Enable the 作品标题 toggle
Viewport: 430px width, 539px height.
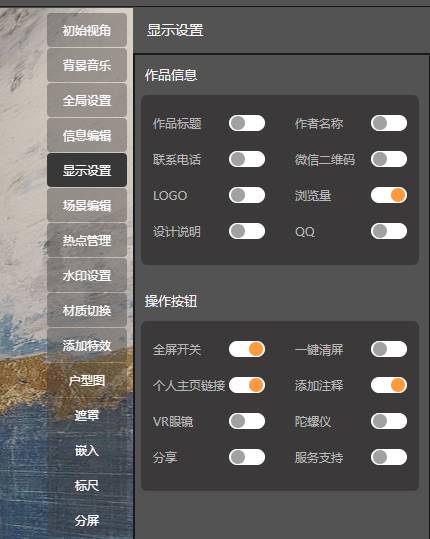(247, 123)
